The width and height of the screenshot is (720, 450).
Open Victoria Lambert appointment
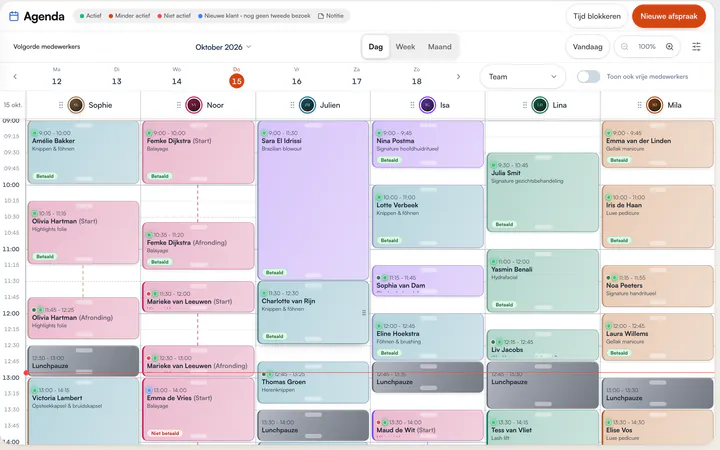click(x=83, y=411)
